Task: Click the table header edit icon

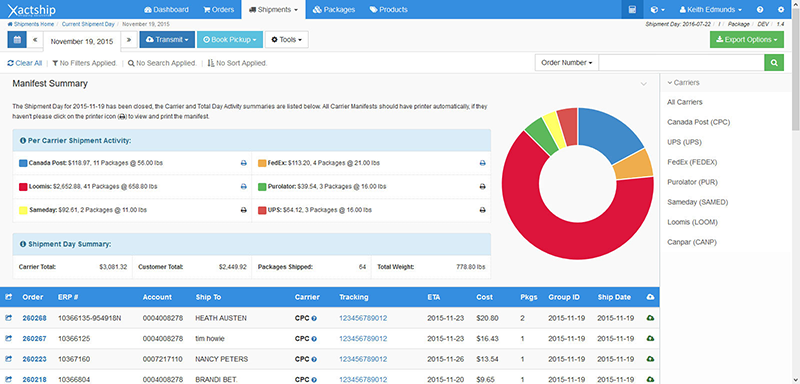Action: (x=8, y=297)
